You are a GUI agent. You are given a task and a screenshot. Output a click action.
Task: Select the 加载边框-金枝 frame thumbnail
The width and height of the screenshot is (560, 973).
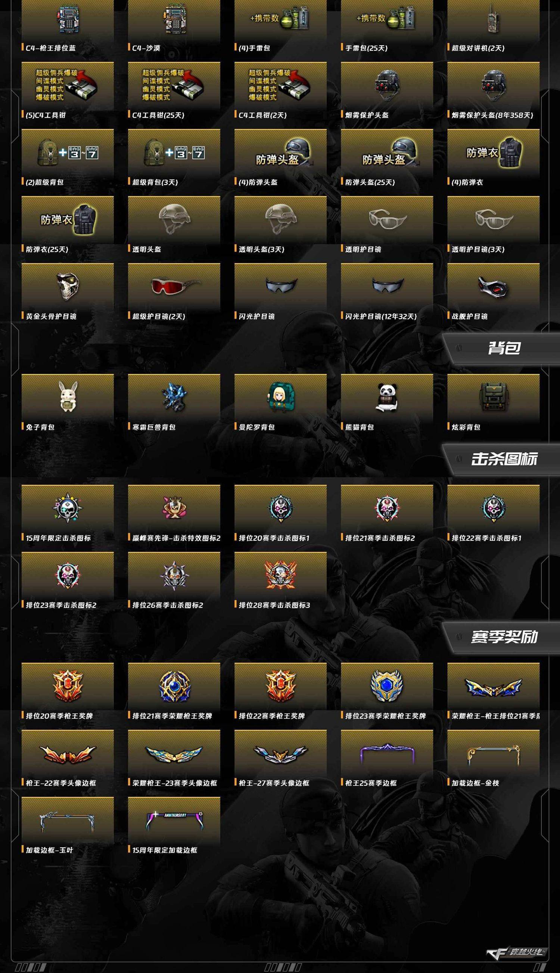494,753
